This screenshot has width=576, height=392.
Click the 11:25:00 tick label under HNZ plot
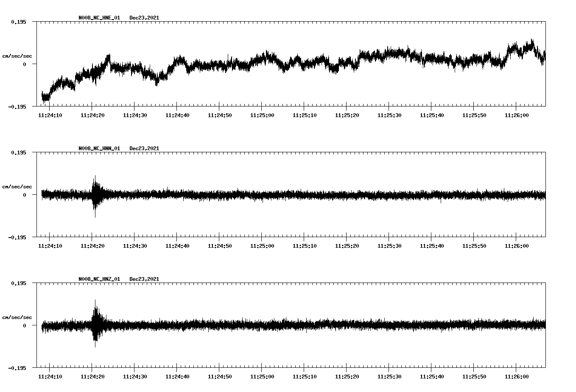262,376
